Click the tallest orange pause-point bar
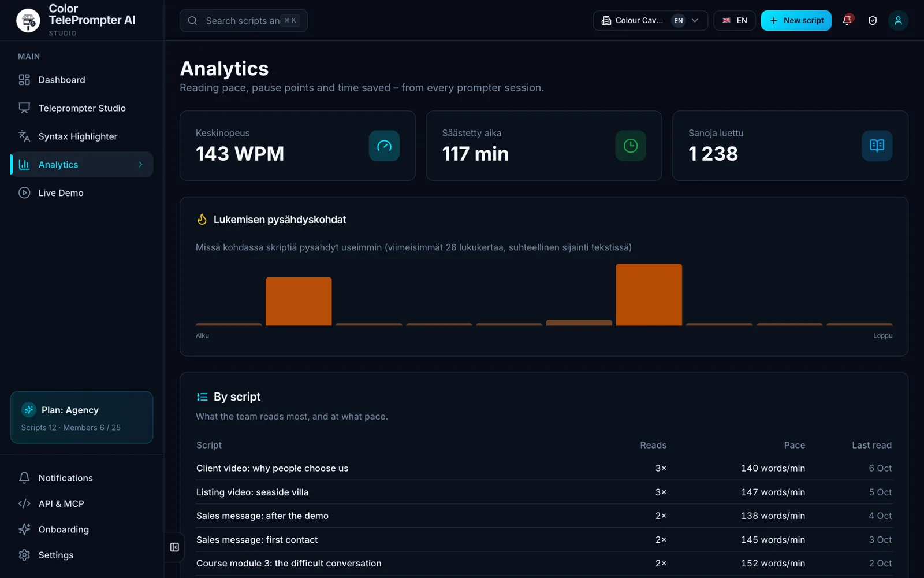This screenshot has width=924, height=578. [649, 295]
